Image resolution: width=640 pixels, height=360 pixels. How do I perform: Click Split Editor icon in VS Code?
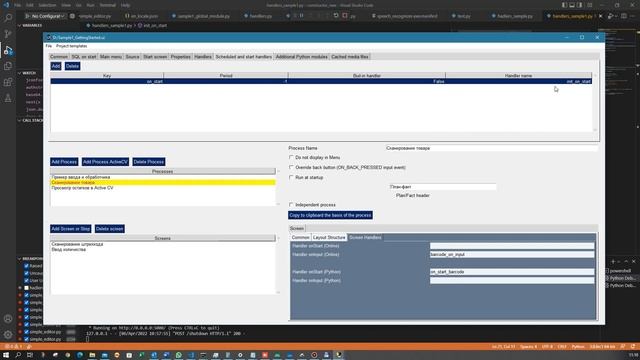point(624,16)
